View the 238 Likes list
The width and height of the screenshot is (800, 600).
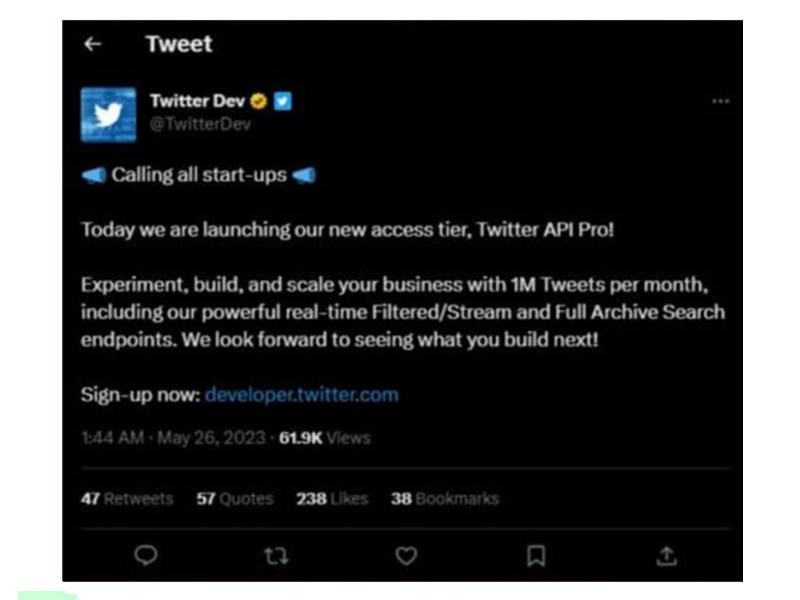(332, 498)
